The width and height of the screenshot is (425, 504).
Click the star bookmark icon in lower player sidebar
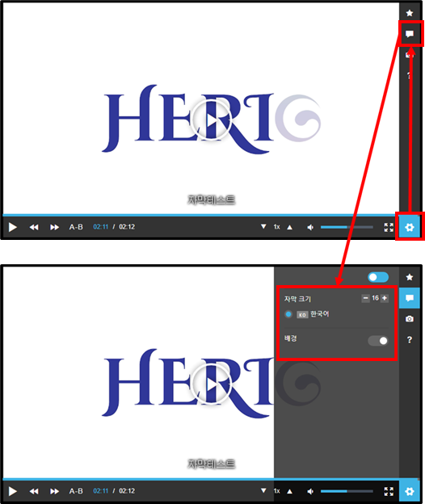[x=410, y=277]
